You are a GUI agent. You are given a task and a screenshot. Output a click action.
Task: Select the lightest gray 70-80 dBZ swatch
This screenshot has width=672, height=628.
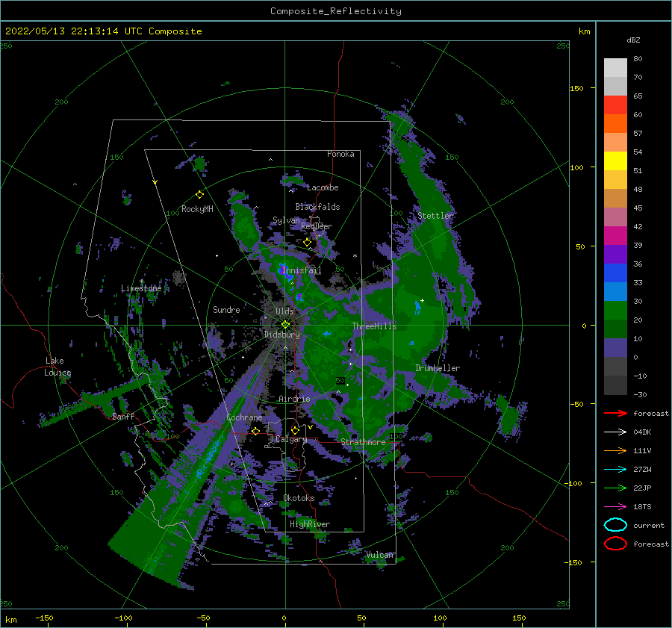[x=615, y=68]
